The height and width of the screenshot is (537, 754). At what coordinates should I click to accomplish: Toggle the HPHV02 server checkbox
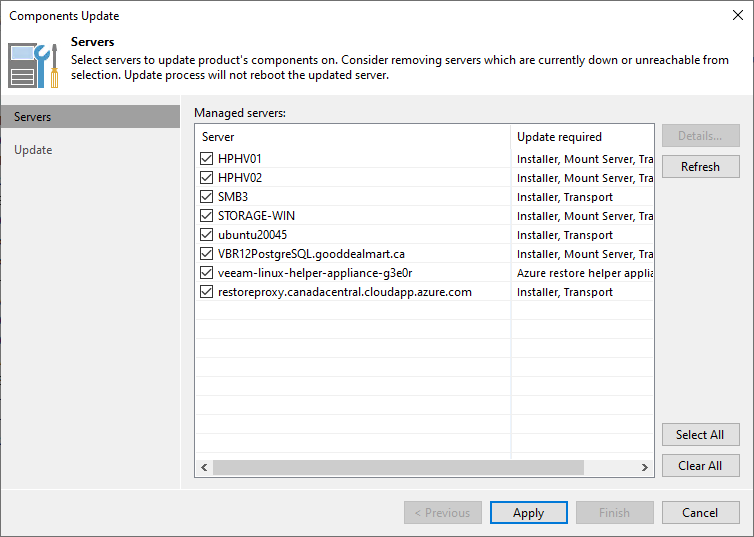click(207, 178)
